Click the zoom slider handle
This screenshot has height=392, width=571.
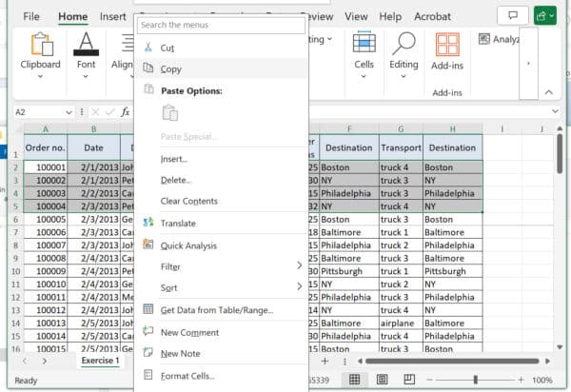tap(475, 380)
